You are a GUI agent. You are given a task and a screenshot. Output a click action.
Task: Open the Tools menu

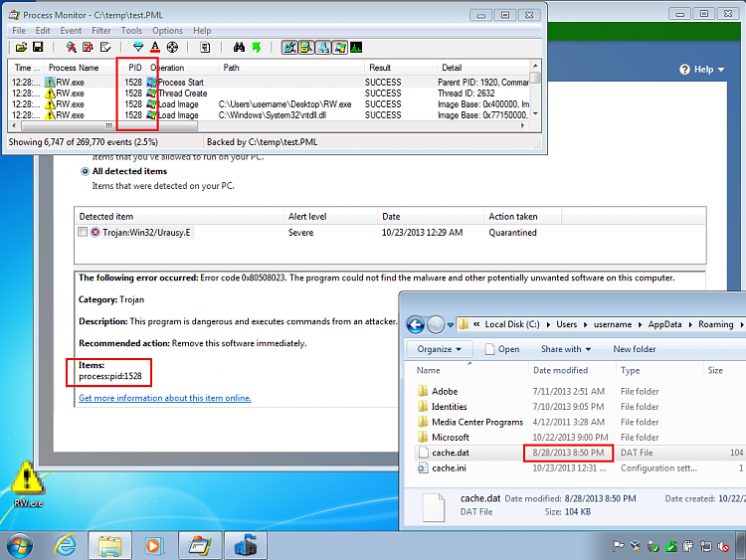pyautogui.click(x=131, y=31)
